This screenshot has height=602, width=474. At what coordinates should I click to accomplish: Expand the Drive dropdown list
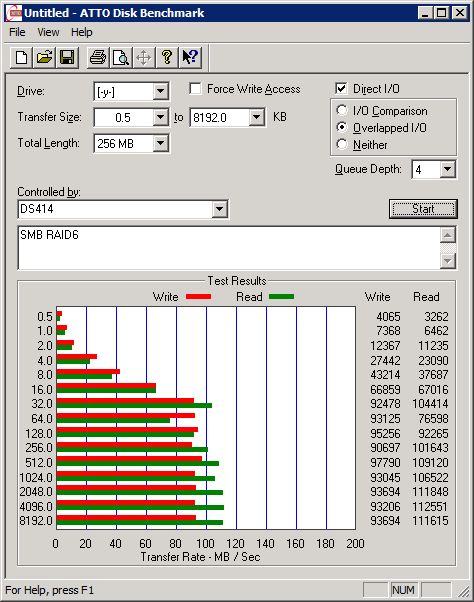point(160,92)
